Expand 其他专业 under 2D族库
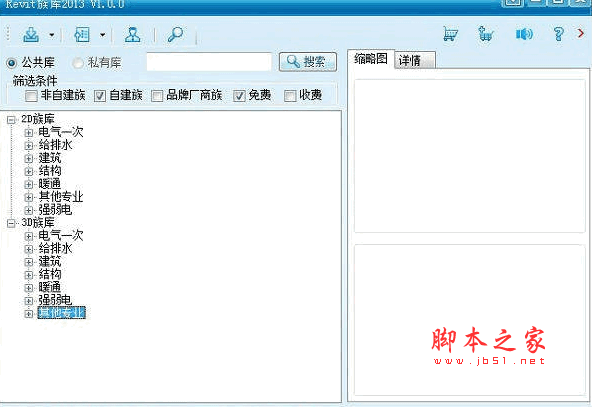The width and height of the screenshot is (592, 407). click(29, 197)
